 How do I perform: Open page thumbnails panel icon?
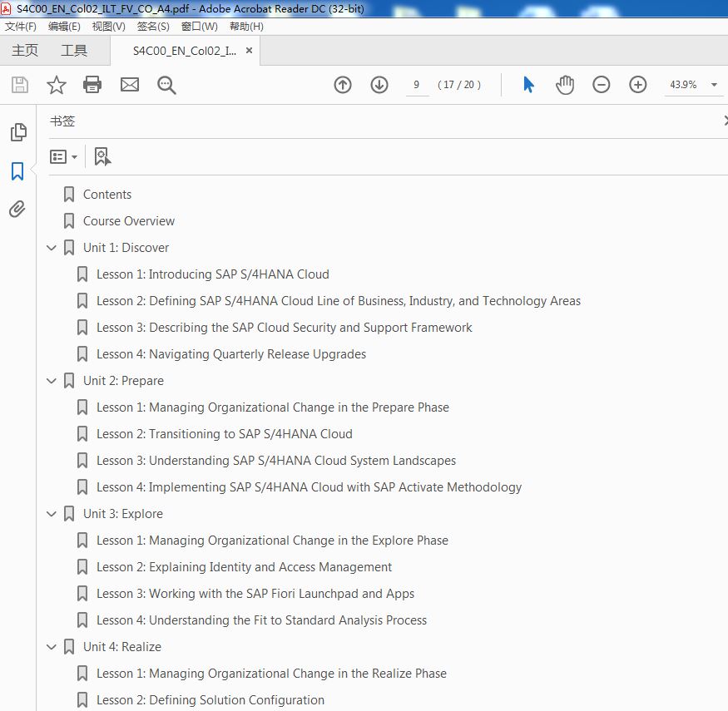(x=18, y=132)
